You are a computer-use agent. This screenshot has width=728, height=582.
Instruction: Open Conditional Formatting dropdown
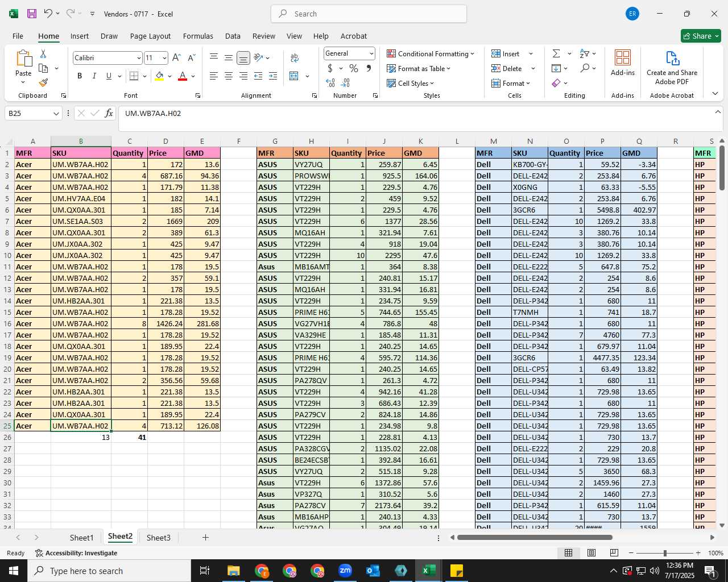[431, 53]
